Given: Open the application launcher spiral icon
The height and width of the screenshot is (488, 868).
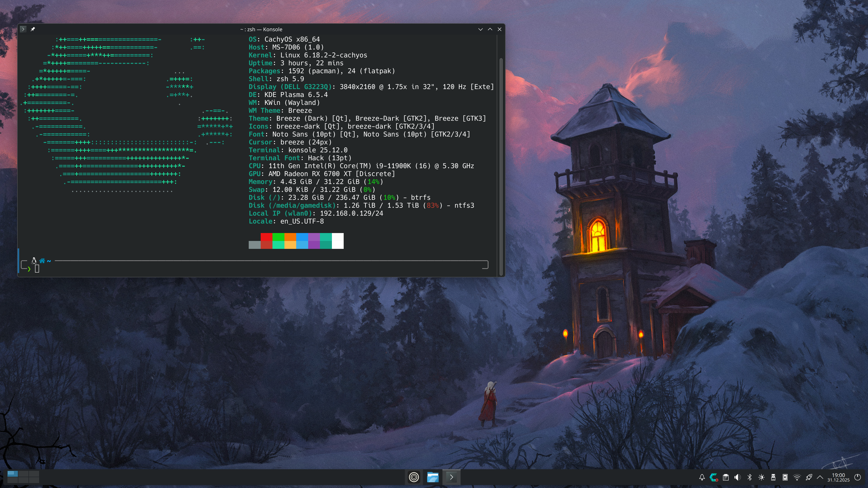Looking at the screenshot, I should click(x=414, y=477).
